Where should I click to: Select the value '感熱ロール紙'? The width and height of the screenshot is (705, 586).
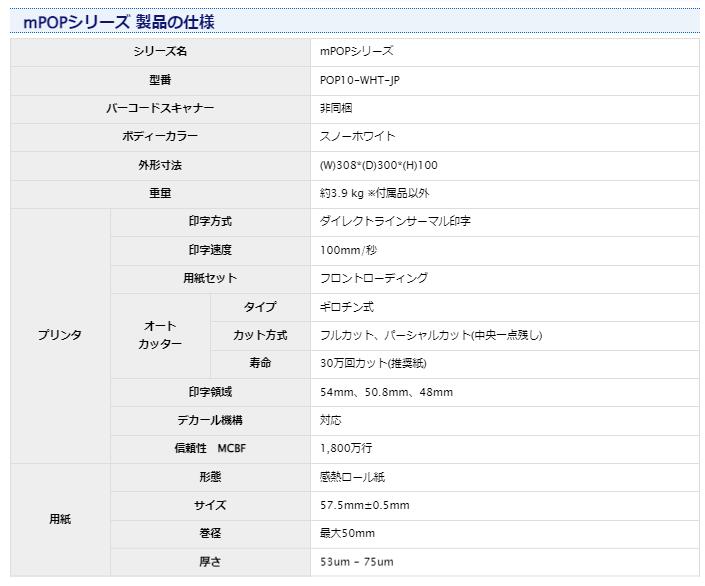(352, 477)
